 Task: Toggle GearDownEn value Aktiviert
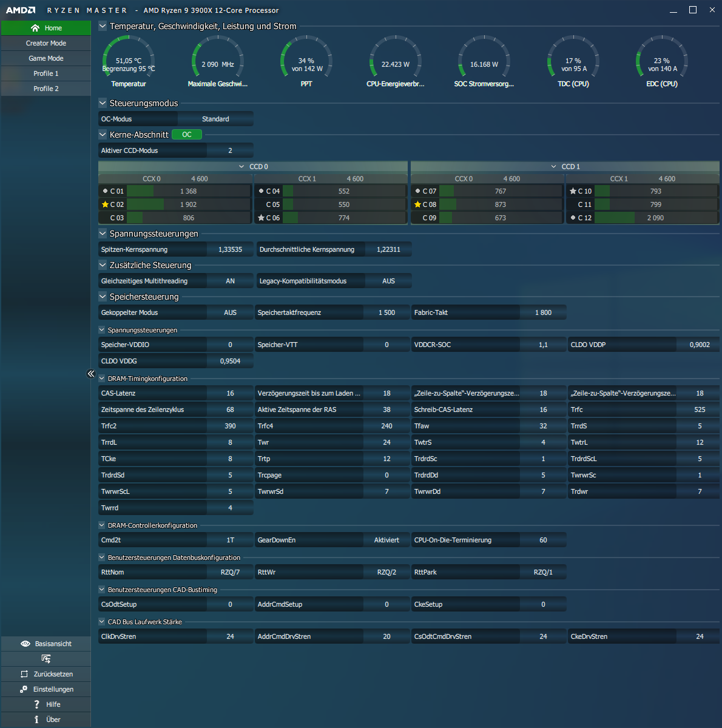coord(386,540)
